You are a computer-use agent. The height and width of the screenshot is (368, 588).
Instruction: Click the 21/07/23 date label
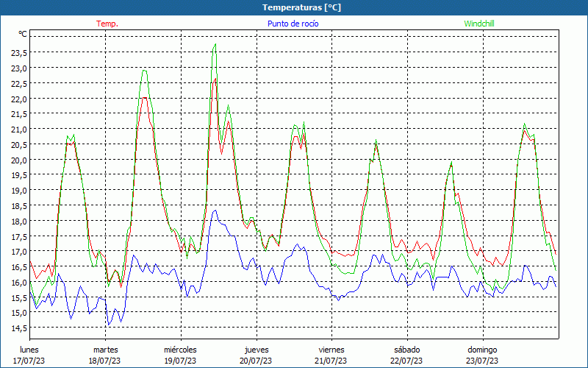pyautogui.click(x=331, y=361)
